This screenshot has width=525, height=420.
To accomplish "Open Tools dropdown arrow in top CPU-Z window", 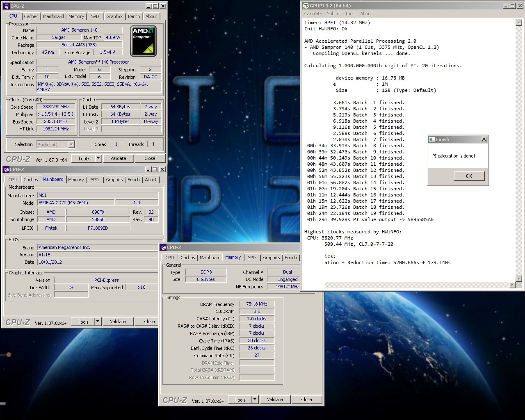I will 98,158.
